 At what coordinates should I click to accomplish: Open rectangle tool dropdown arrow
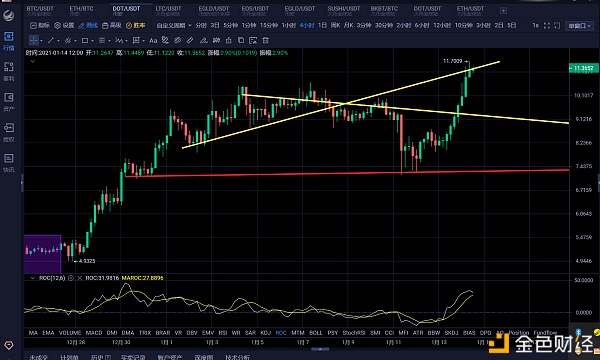click(92, 41)
